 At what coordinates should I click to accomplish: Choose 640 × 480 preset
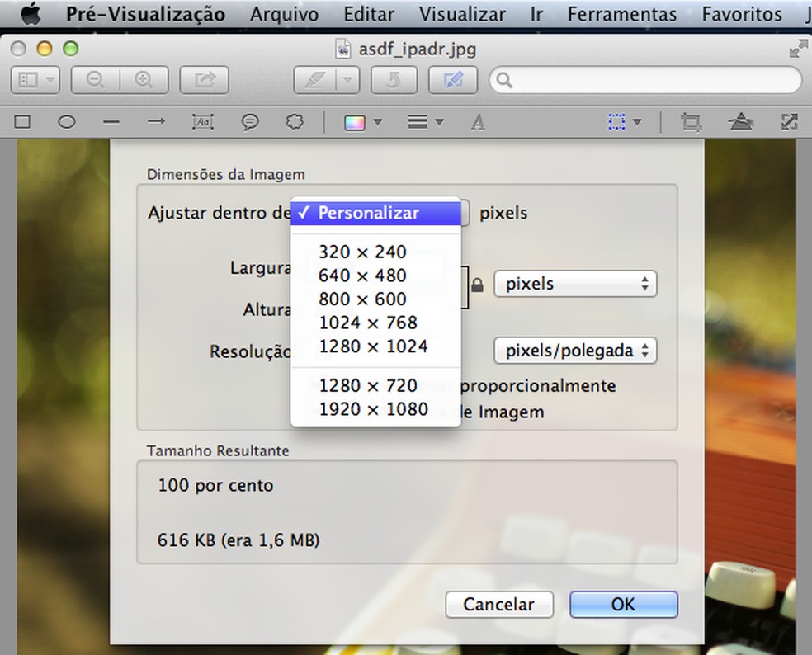[376, 276]
